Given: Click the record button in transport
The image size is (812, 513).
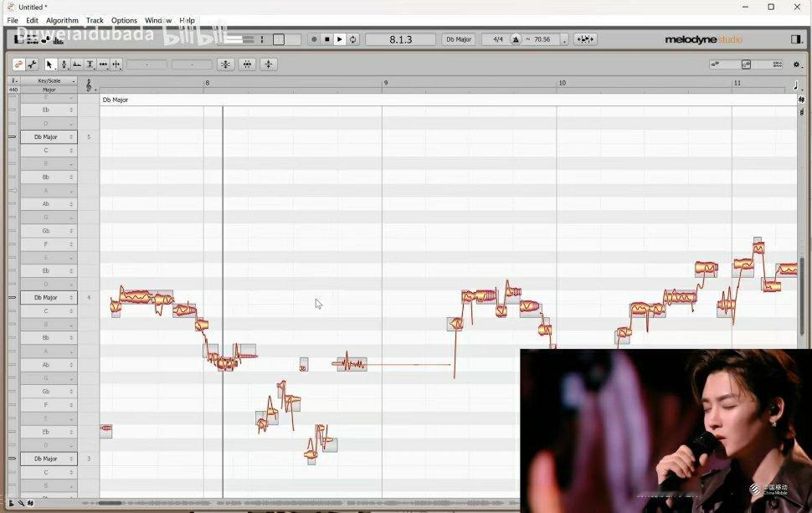Looking at the screenshot, I should point(314,39).
